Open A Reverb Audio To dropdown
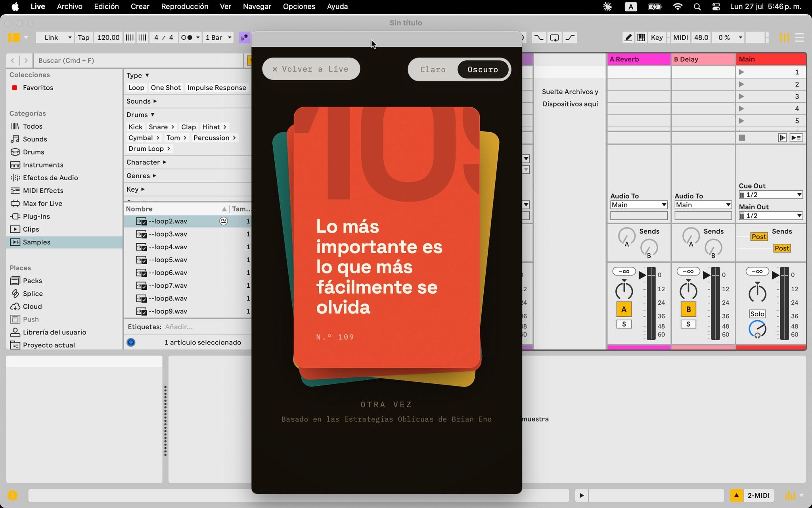812x508 pixels. pyautogui.click(x=639, y=205)
